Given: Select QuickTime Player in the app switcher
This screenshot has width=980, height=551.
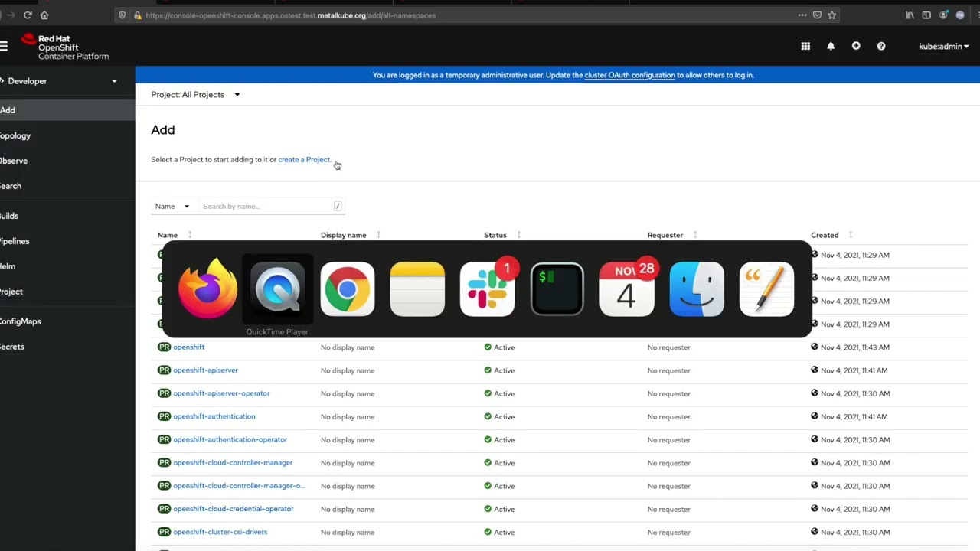Looking at the screenshot, I should (277, 289).
